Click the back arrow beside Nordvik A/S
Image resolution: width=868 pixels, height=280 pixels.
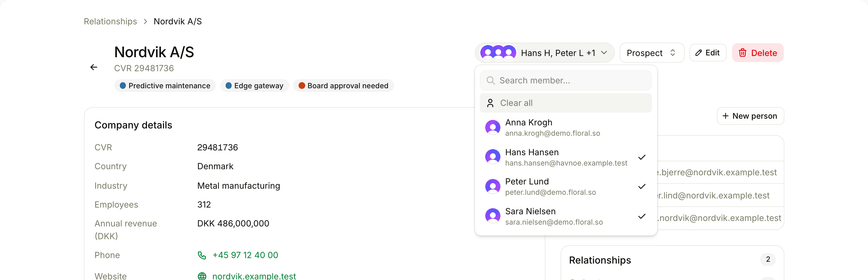tap(94, 68)
